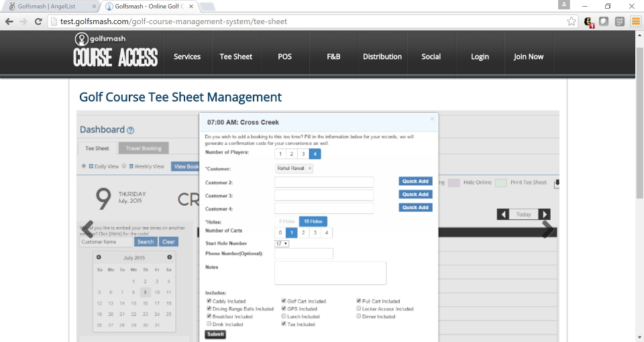Click Quick Add for Customer 3
Screen dimensions: 644x342
[415, 194]
